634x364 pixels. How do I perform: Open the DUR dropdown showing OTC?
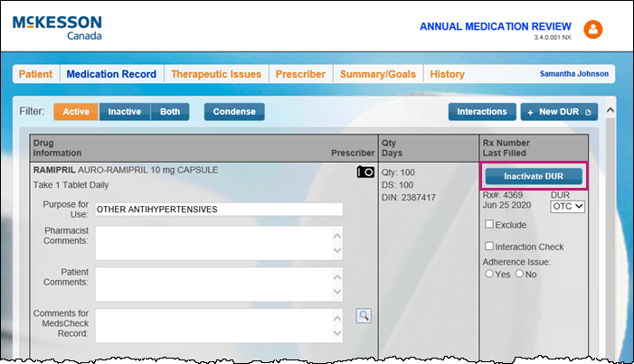[568, 206]
